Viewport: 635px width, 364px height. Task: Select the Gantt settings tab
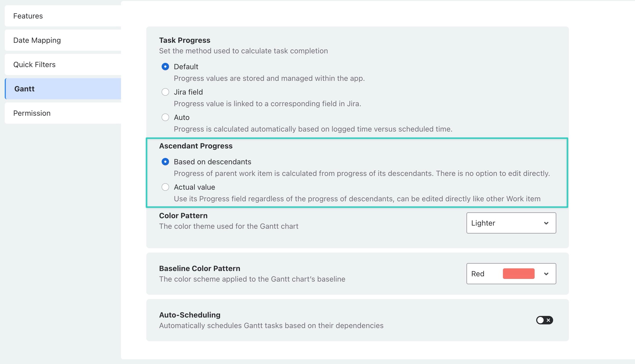pyautogui.click(x=63, y=89)
